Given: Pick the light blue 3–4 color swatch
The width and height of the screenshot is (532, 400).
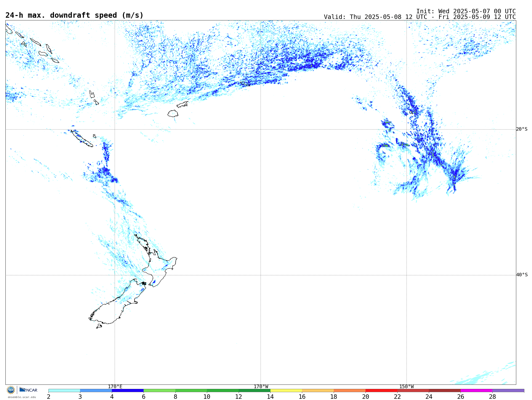Looking at the screenshot, I should (96, 391).
